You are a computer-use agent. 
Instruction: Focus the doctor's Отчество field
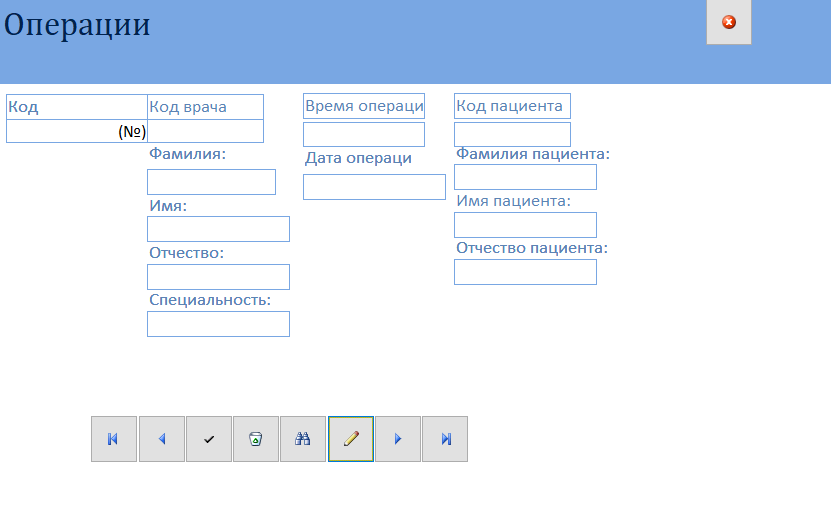click(218, 277)
